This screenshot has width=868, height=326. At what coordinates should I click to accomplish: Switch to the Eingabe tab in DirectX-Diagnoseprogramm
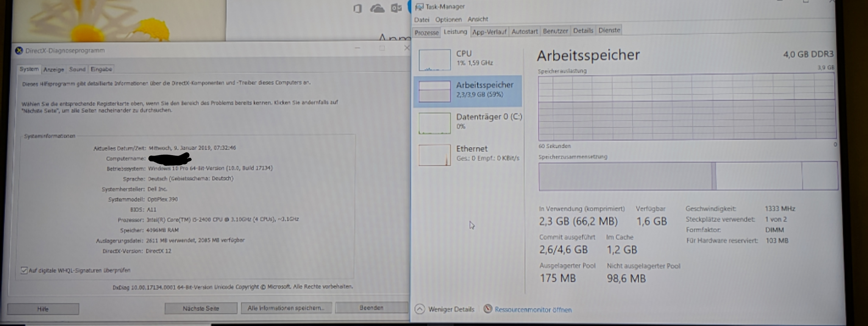coord(101,69)
